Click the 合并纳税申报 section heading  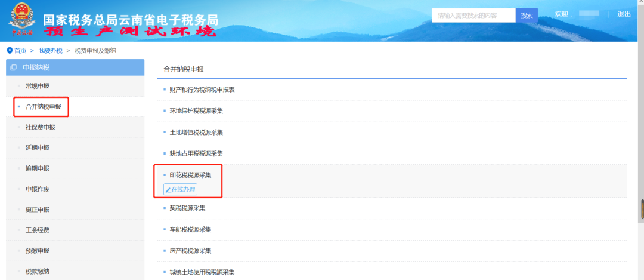184,69
